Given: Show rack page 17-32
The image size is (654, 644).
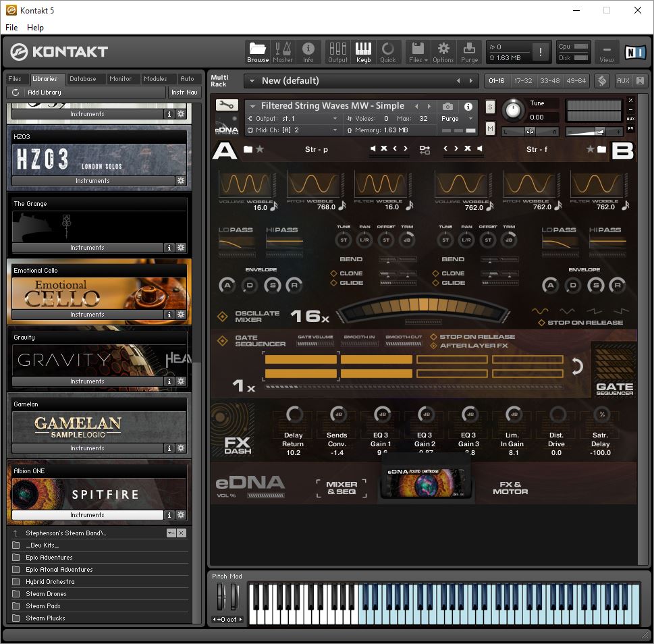Looking at the screenshot, I should pyautogui.click(x=523, y=80).
